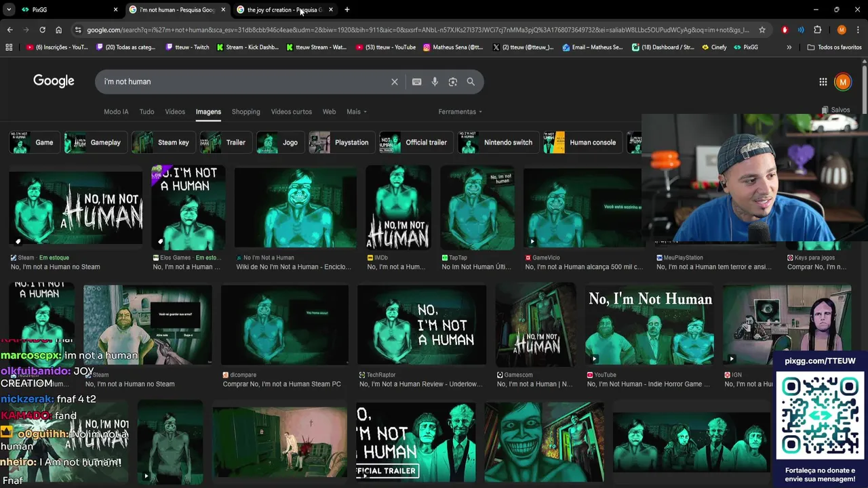Open the Salvos saved items link
Viewport: 868px width, 488px height.
835,110
